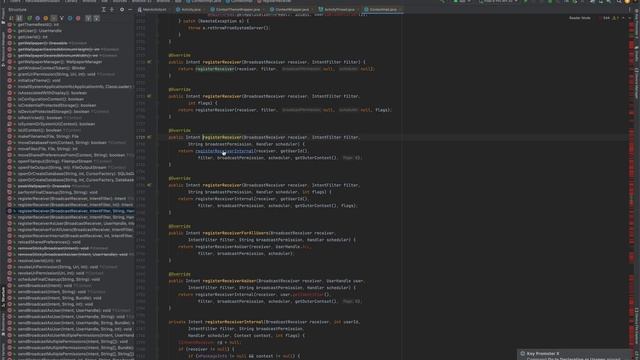Select getWallpaperManager(): WallpaperManager in Structure
This screenshot has height=360, width=640.
coord(60,62)
